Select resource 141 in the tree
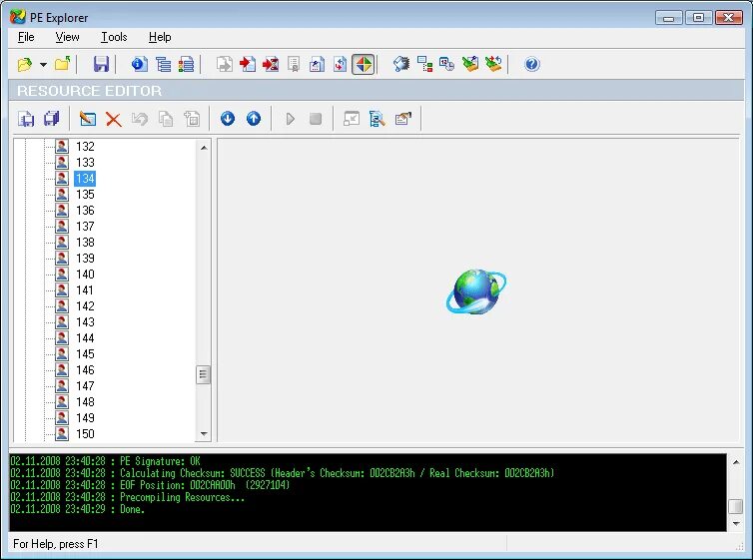The image size is (753, 560). [85, 289]
